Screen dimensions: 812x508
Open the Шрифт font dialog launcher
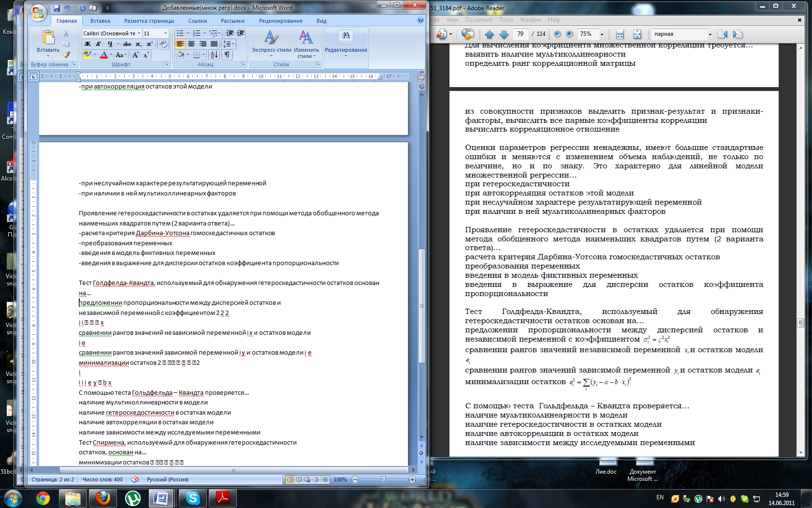(166, 64)
